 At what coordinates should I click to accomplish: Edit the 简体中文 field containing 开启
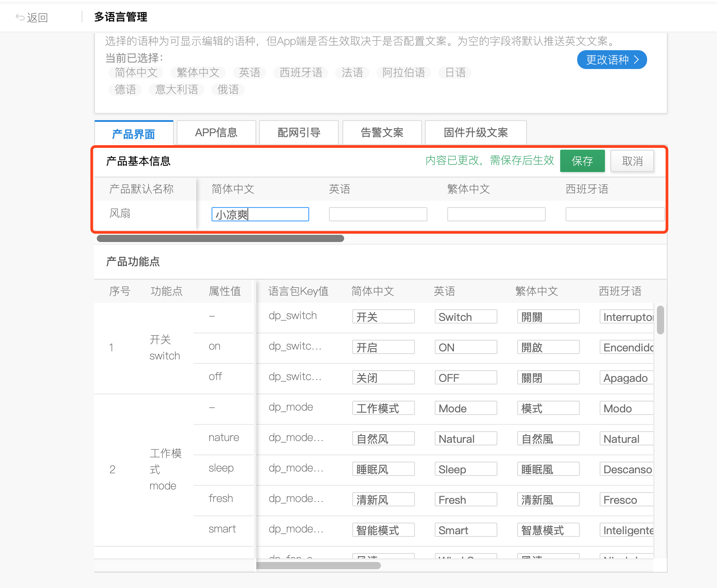(384, 347)
